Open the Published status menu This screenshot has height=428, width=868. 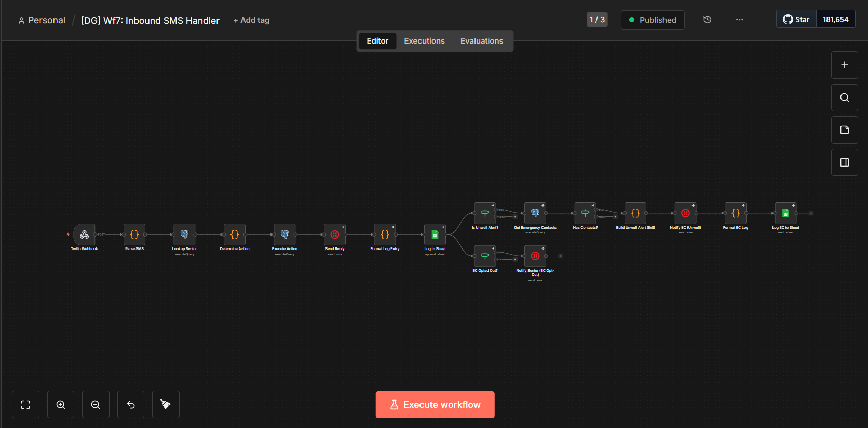click(x=653, y=20)
